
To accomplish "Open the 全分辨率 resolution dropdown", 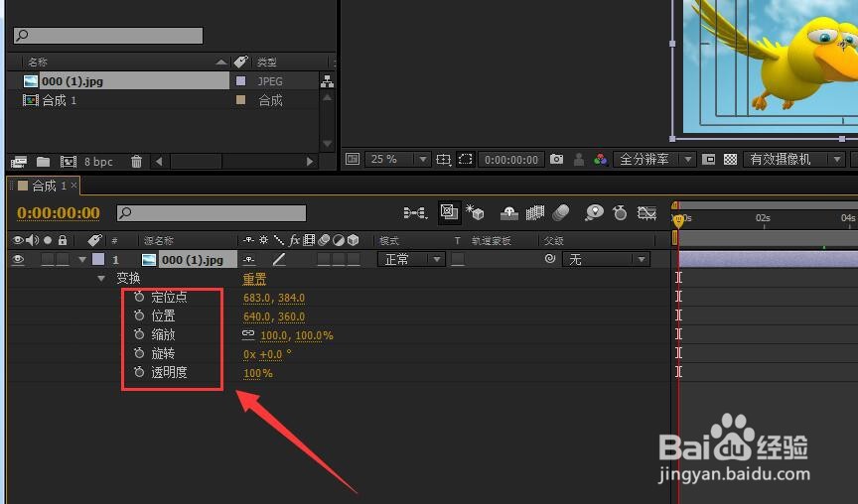I will [x=654, y=159].
